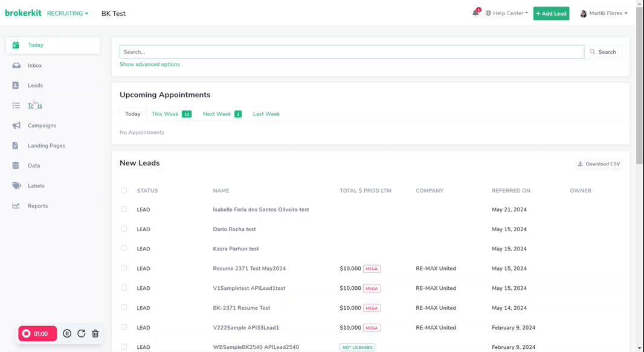Viewport: 644px width, 352px height.
Task: Switch to the Last Week tab
Action: pyautogui.click(x=266, y=114)
